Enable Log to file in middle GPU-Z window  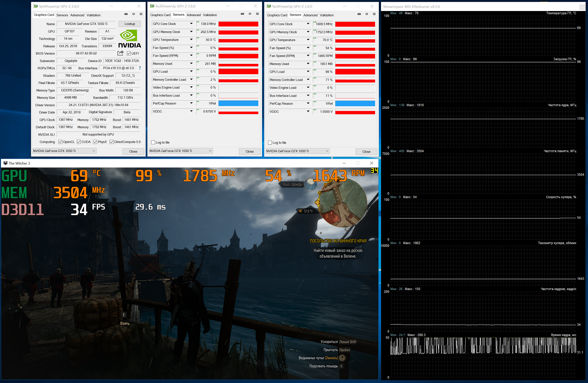(153, 142)
